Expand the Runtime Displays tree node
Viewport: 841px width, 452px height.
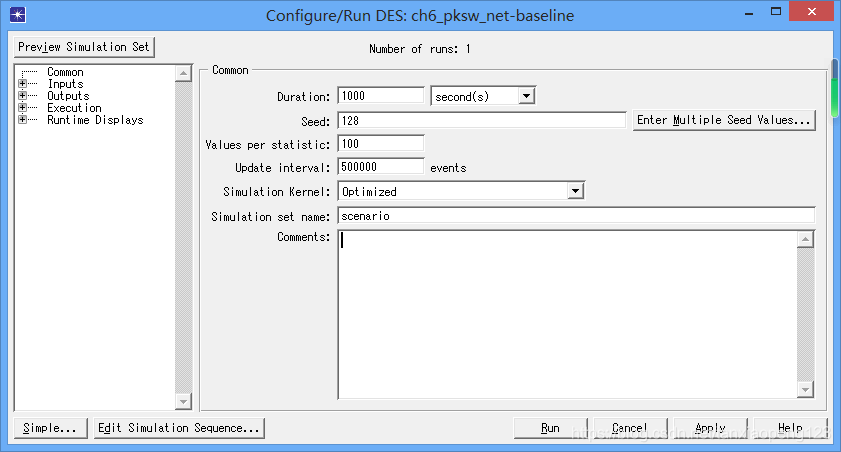pos(23,120)
